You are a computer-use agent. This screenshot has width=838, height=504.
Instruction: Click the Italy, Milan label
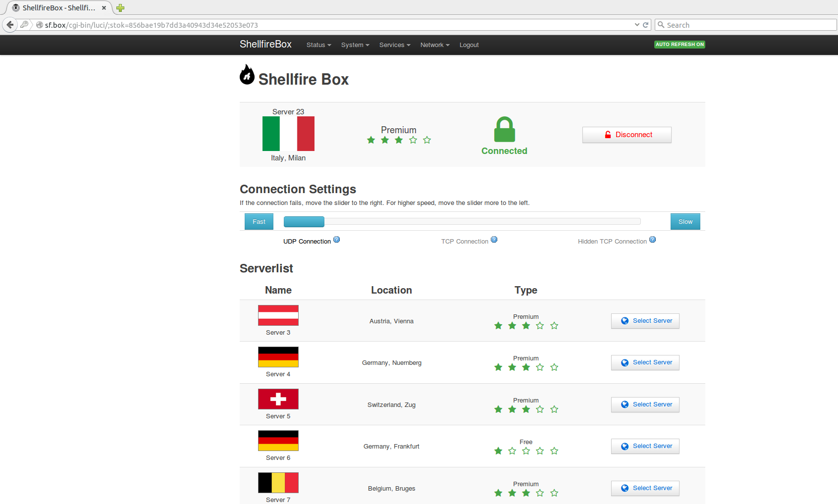[288, 158]
